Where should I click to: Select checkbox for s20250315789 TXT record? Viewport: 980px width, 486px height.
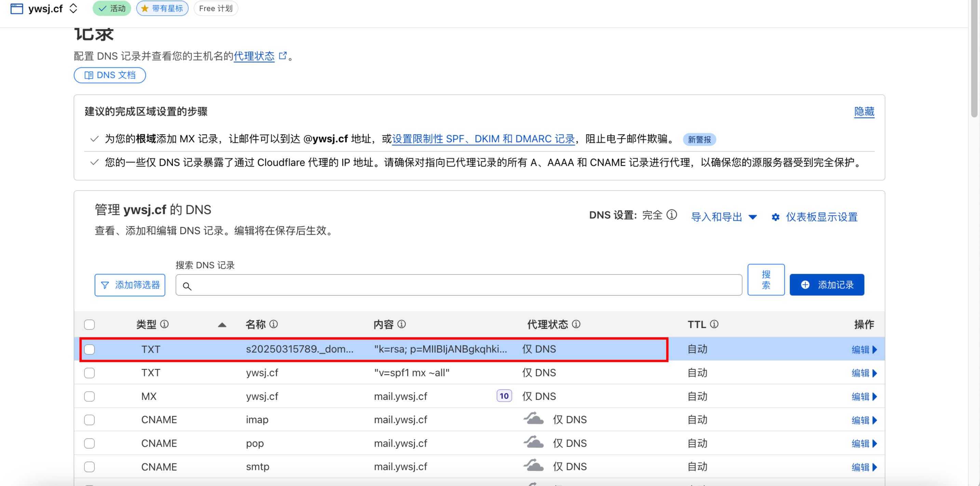[90, 349]
